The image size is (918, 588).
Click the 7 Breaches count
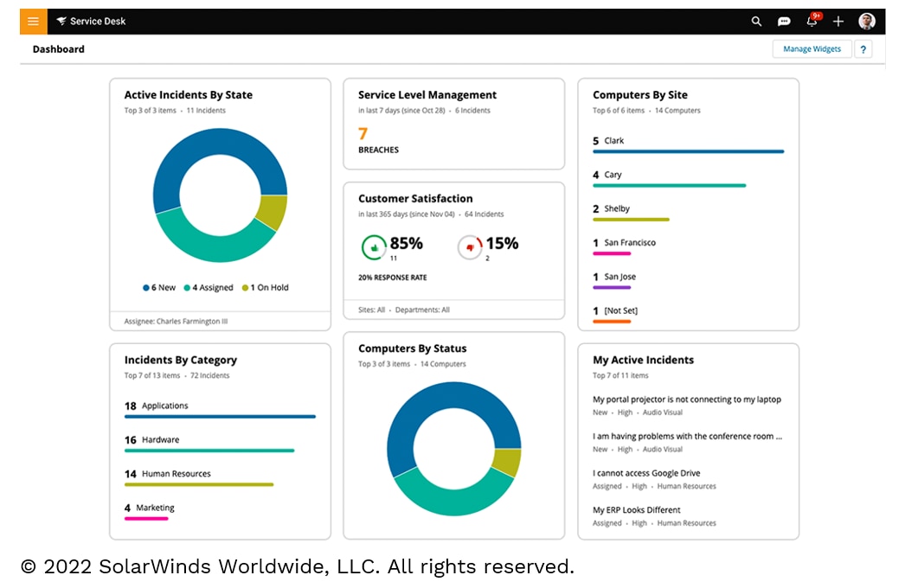click(x=363, y=134)
